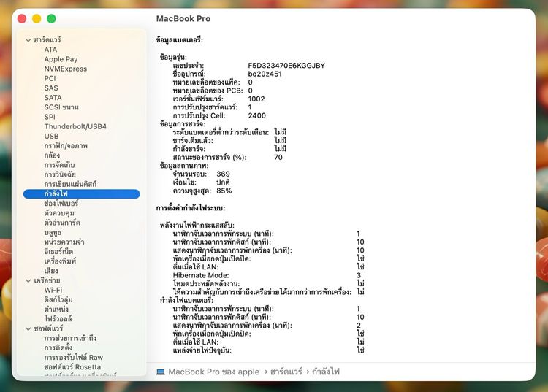The image size is (548, 392).
Task: Select เสียง in the sidebar
Action: 51,271
